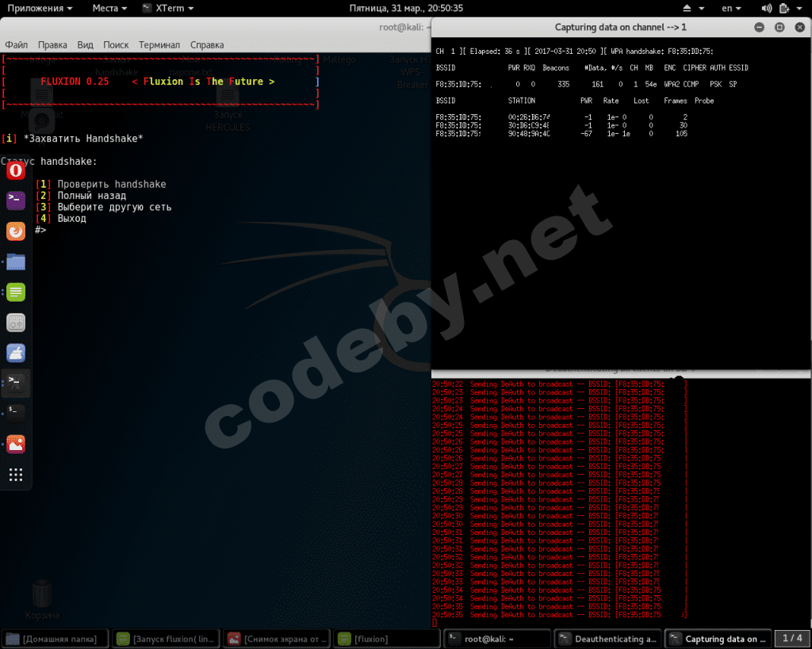The height and width of the screenshot is (649, 812).
Task: Maximize the Capturing data window
Action: (779, 28)
